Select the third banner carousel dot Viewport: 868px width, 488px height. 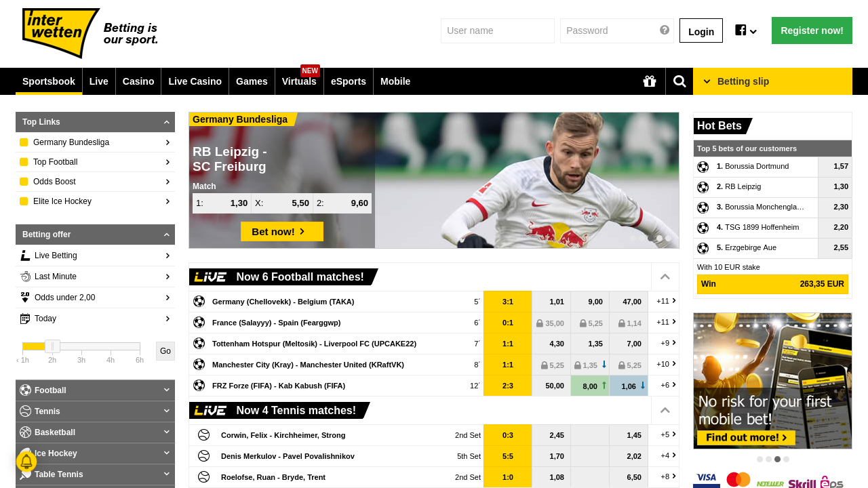(650, 238)
